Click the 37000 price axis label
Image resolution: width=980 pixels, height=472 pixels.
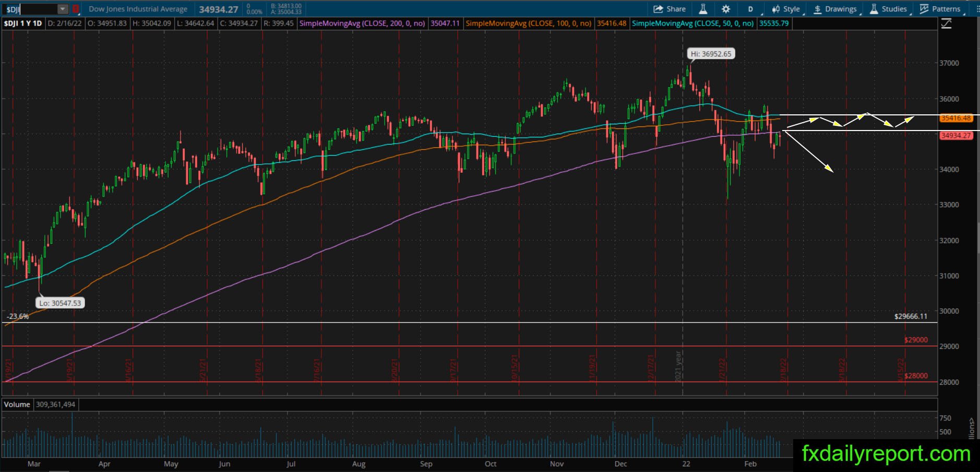949,63
